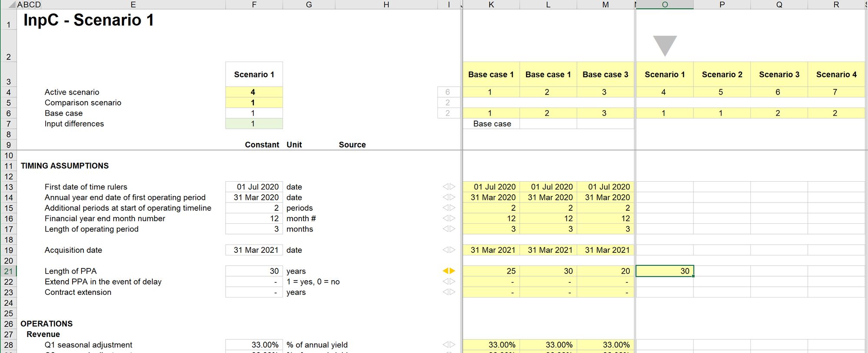Click gray arrows in First date of time rulers row
The image size is (868, 353).
(449, 187)
